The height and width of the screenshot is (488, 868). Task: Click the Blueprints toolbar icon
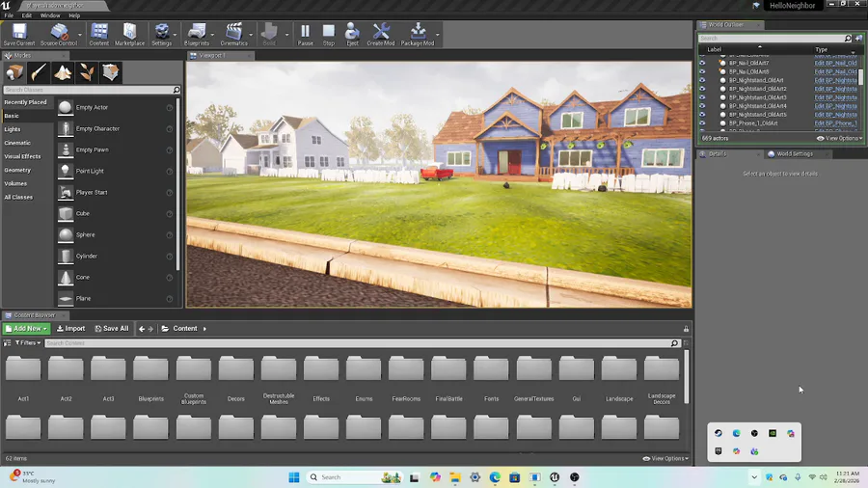tap(197, 31)
